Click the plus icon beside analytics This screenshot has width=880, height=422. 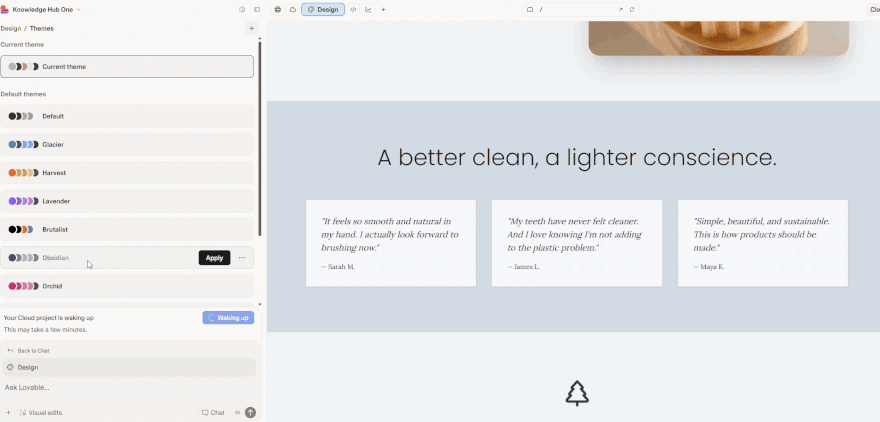coord(383,9)
